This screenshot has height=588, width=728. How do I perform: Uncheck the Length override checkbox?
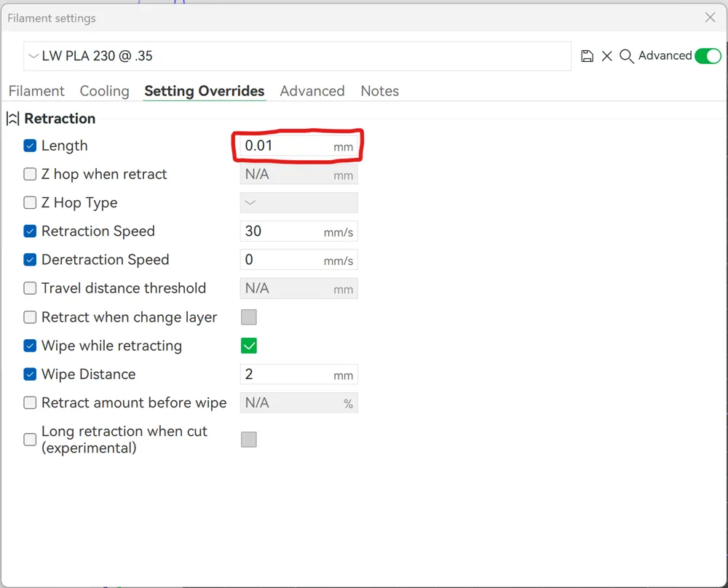pos(30,146)
